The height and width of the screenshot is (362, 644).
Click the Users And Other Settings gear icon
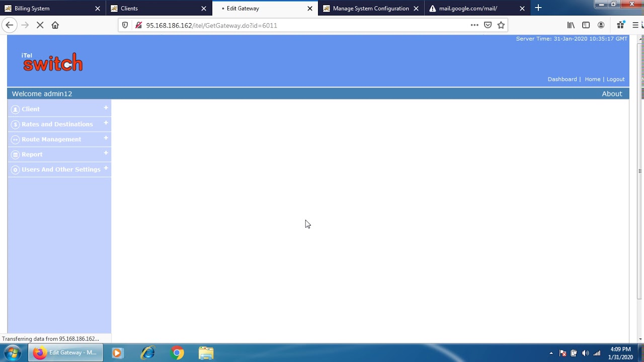click(15, 170)
